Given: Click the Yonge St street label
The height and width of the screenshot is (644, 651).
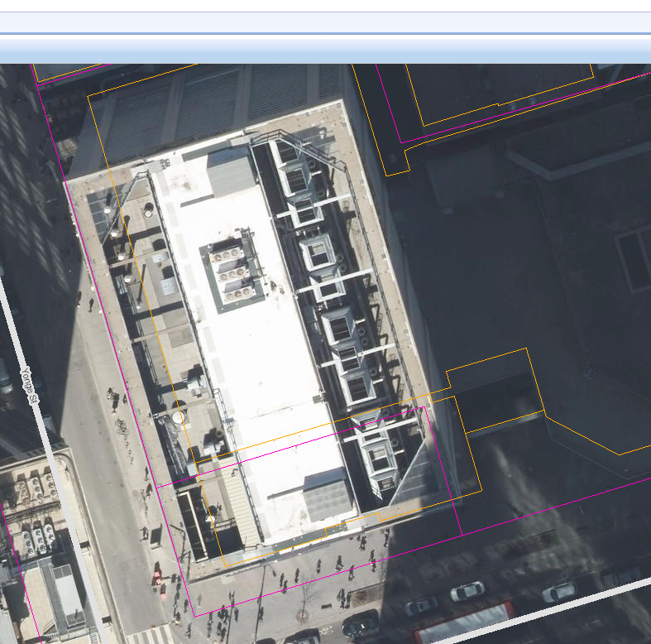Looking at the screenshot, I should (x=31, y=386).
